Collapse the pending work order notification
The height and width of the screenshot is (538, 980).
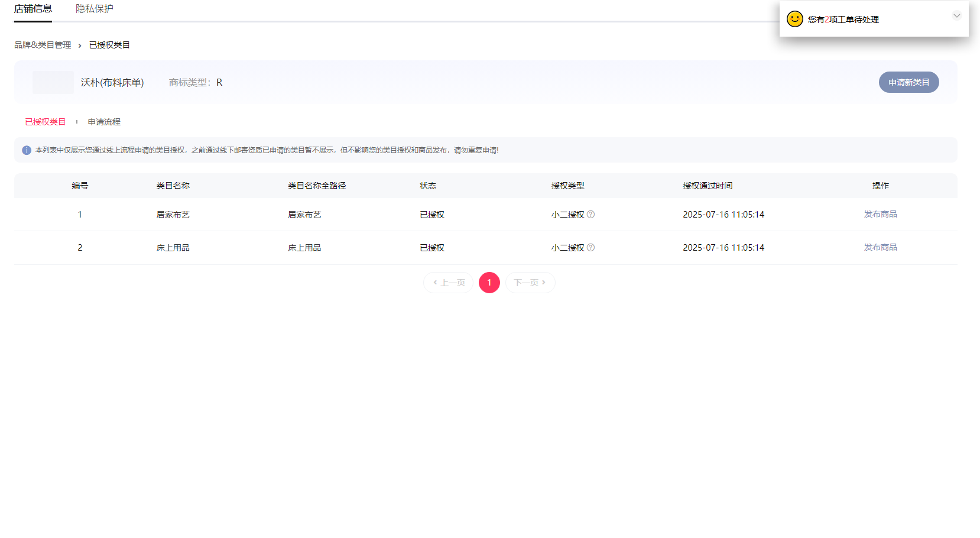956,16
